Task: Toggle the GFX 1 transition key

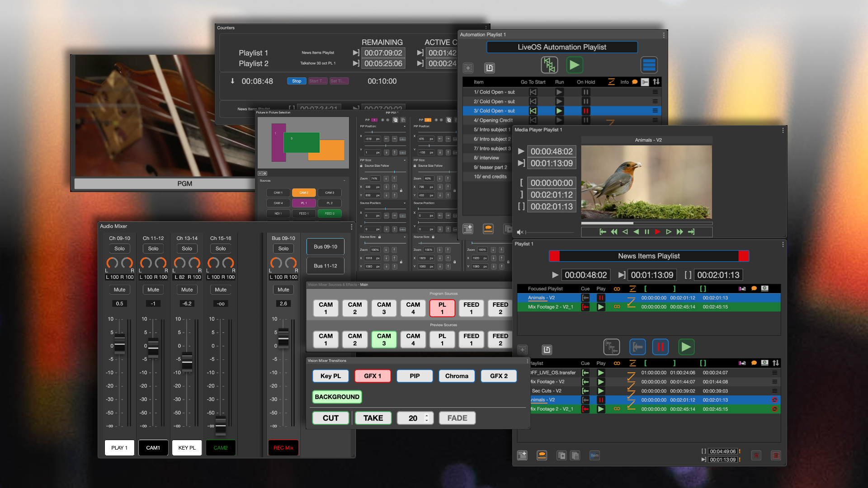Action: coord(373,376)
